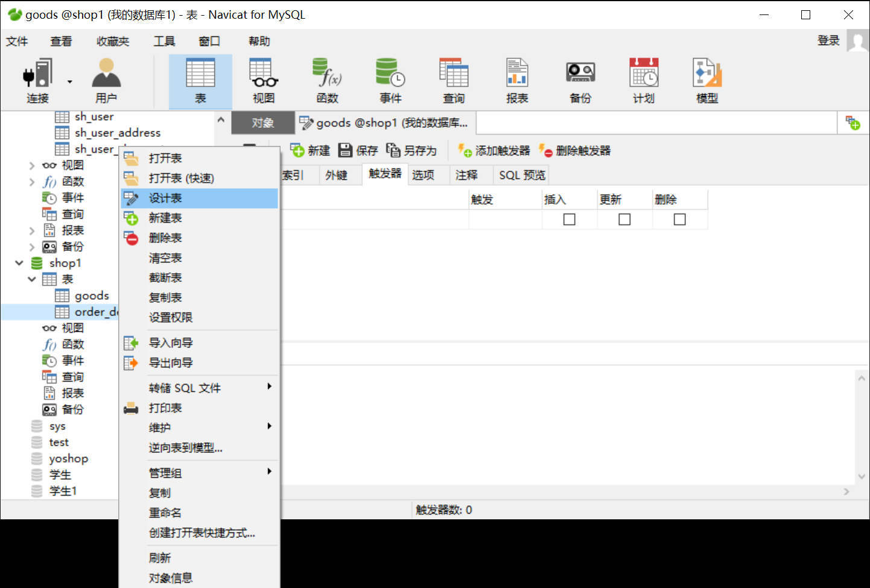Click the 登录 link at top right
Image resolution: width=870 pixels, height=588 pixels.
click(828, 40)
